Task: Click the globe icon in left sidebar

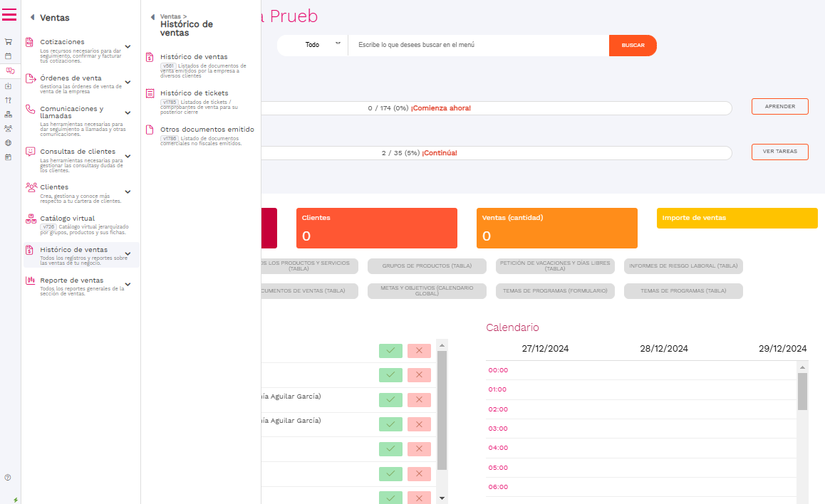Action: tap(8, 142)
